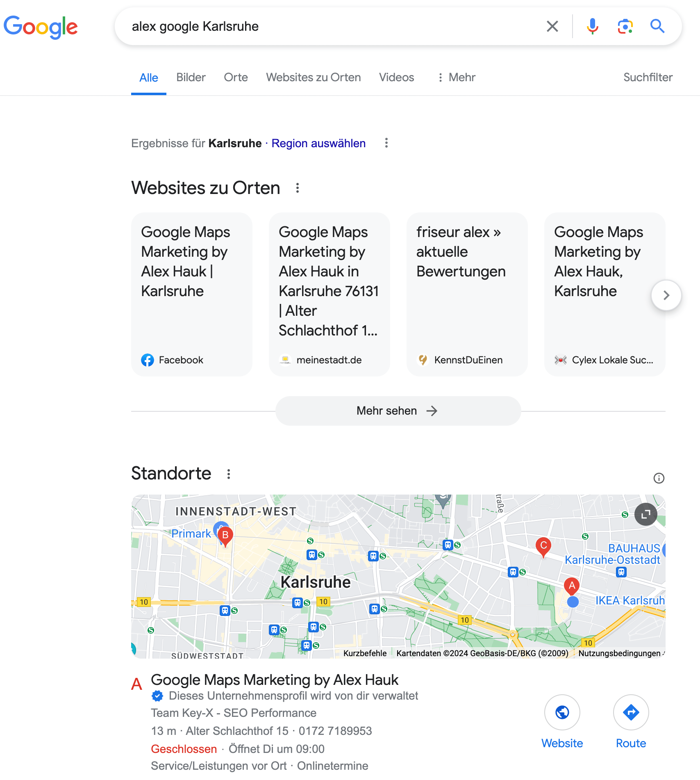Switch to the Bilder tab
700x780 pixels.
tap(191, 78)
